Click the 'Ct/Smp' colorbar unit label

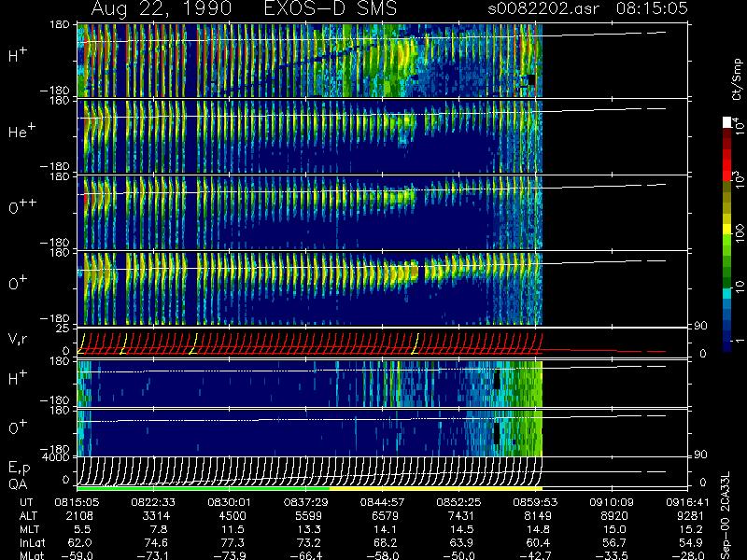click(x=737, y=79)
